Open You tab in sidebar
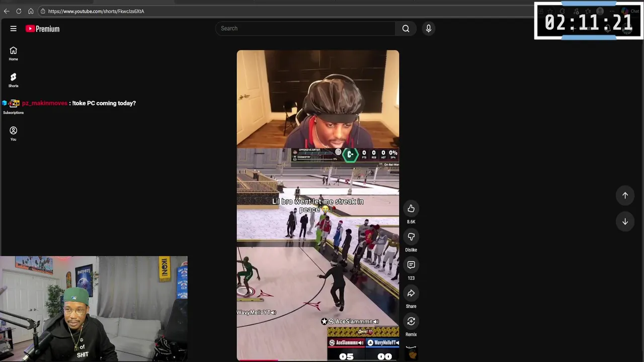Image resolution: width=644 pixels, height=362 pixels. click(14, 133)
